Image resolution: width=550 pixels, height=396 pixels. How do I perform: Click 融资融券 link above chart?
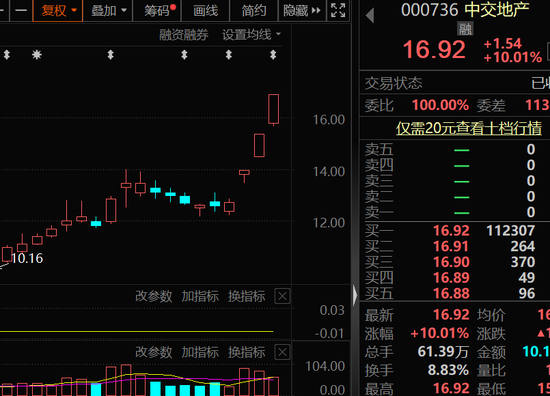(x=183, y=35)
